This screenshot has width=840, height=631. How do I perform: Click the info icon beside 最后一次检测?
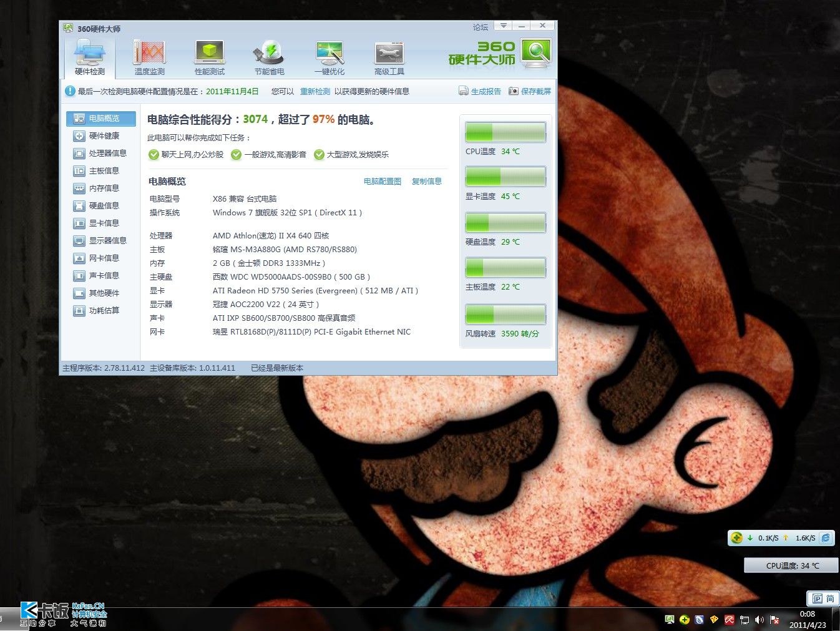click(x=70, y=91)
